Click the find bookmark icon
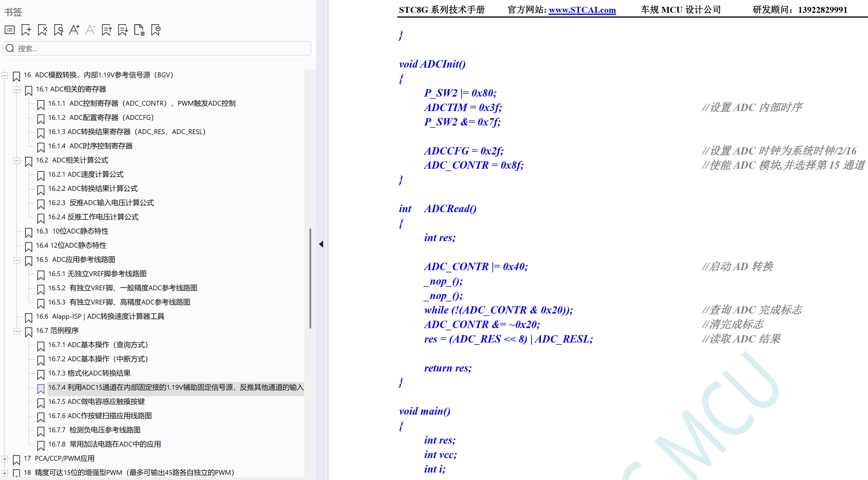The height and width of the screenshot is (480, 868). pyautogui.click(x=58, y=30)
